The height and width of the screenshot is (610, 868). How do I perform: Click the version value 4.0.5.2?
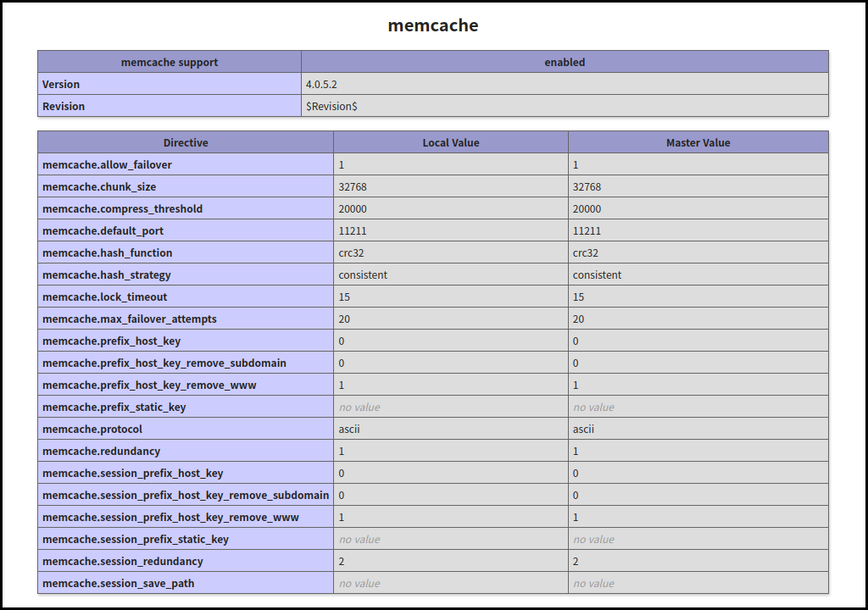321,84
